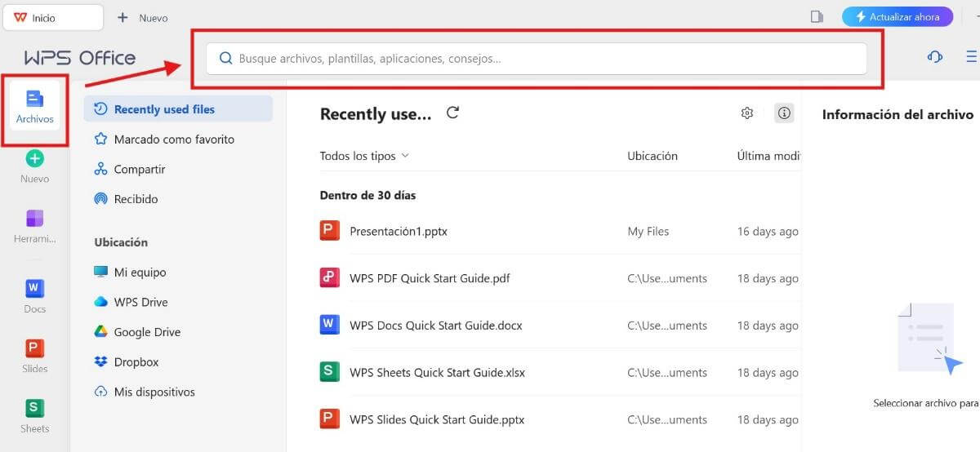Select the Presentación1.pptx file name
This screenshot has height=452, width=980.
click(x=399, y=231)
